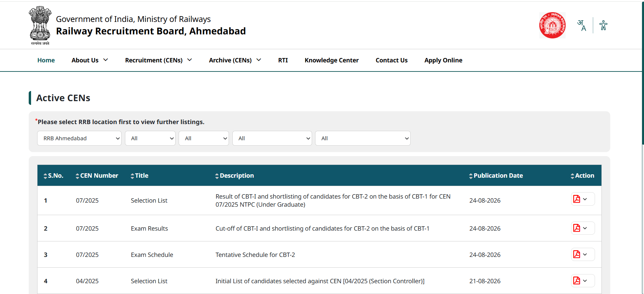Viewport: 644px width, 294px height.
Task: Click the Government of India emblem
Action: pos(40,25)
